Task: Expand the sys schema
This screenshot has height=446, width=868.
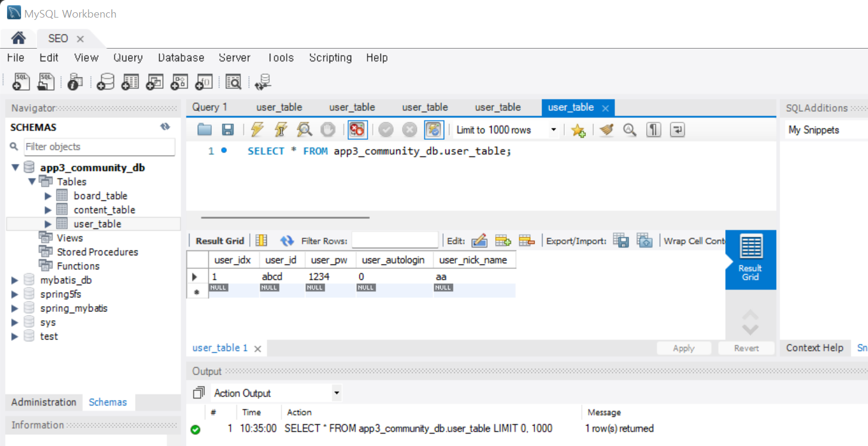Action: tap(15, 322)
